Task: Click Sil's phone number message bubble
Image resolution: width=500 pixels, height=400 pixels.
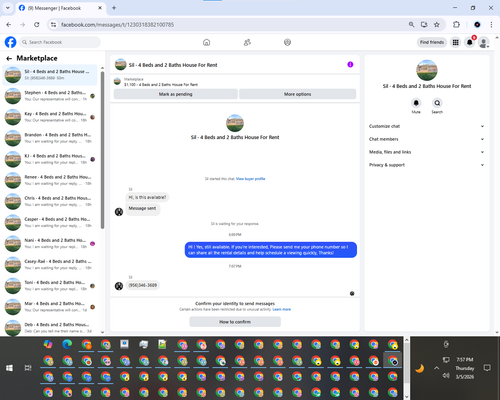Action: click(143, 285)
